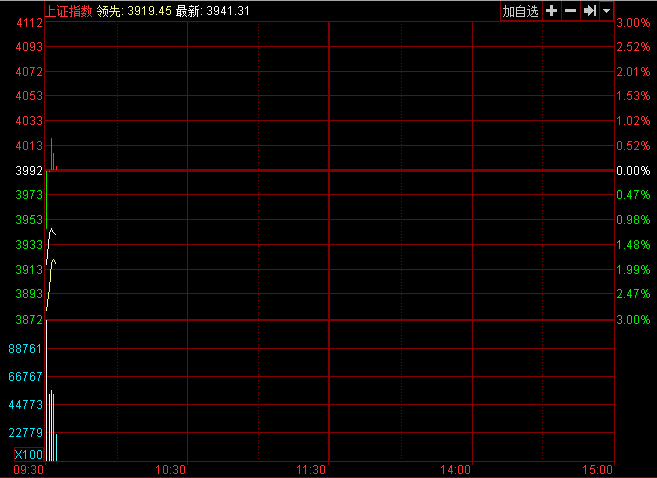Click the 上证指数 index title
The width and height of the screenshot is (657, 478).
click(69, 11)
